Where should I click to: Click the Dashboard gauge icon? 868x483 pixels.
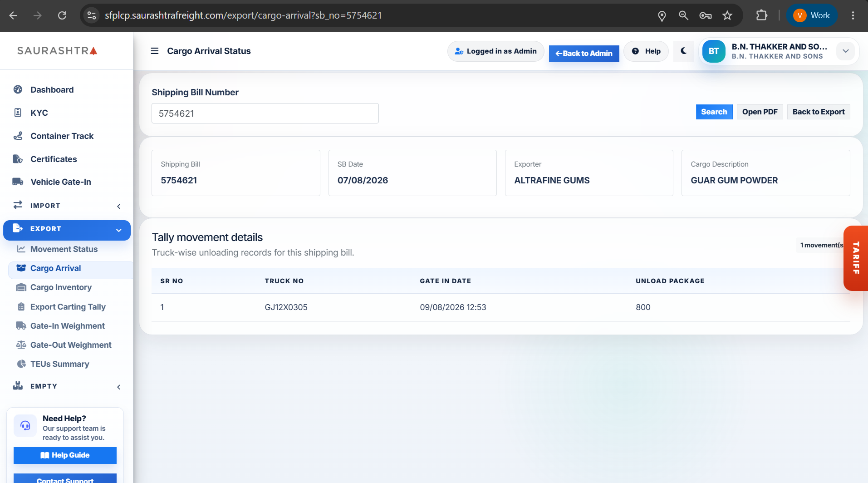pyautogui.click(x=18, y=89)
